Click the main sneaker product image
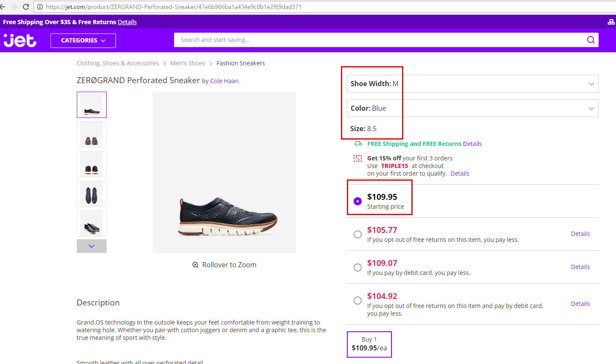616x364 pixels. click(224, 172)
